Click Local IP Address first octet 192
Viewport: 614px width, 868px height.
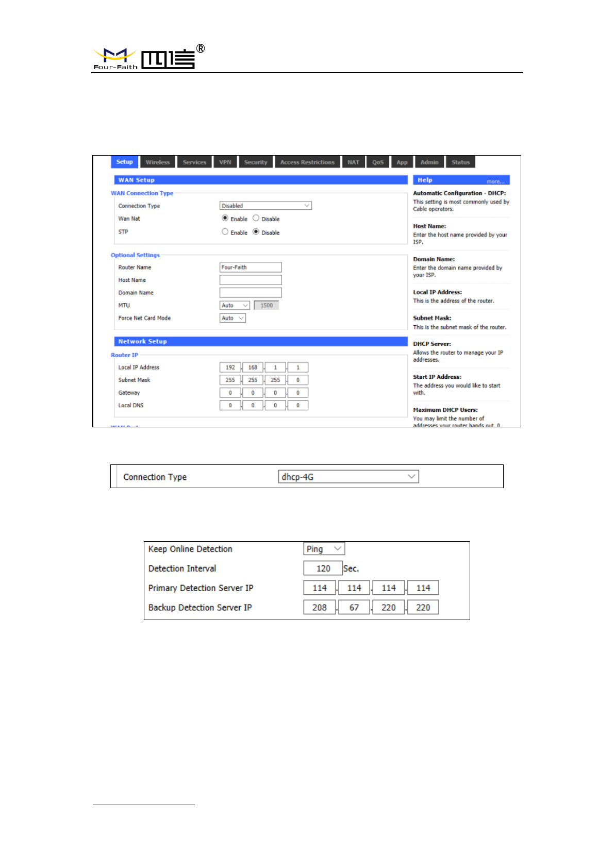pos(230,368)
